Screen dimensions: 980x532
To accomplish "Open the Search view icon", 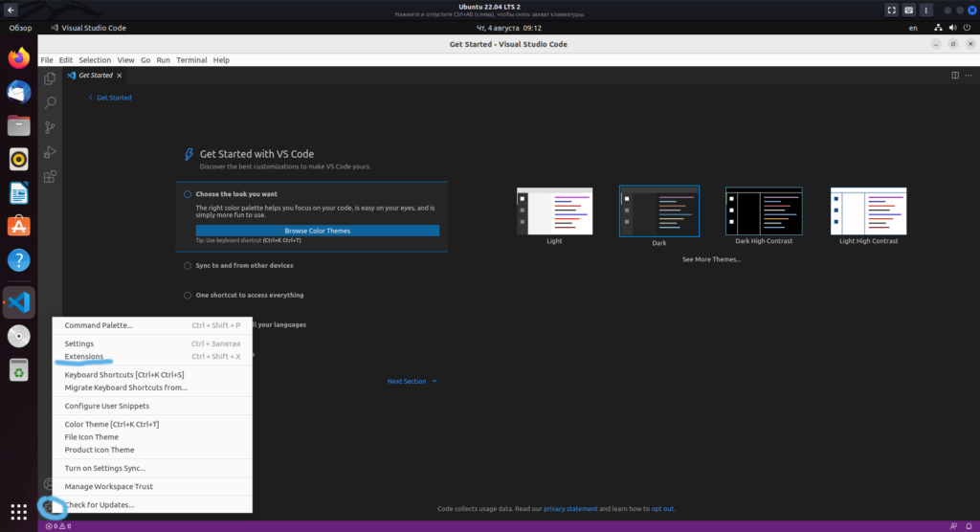I will pos(50,102).
